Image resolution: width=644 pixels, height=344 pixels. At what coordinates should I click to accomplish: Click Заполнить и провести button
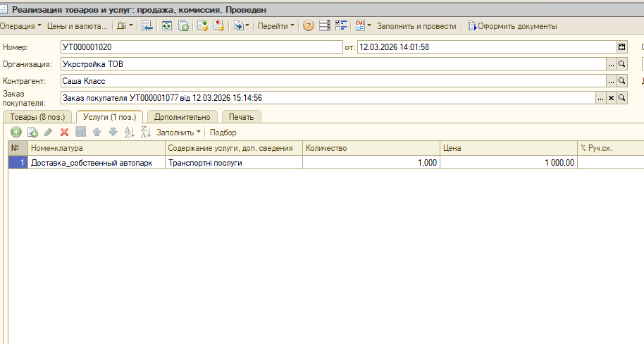click(x=416, y=26)
